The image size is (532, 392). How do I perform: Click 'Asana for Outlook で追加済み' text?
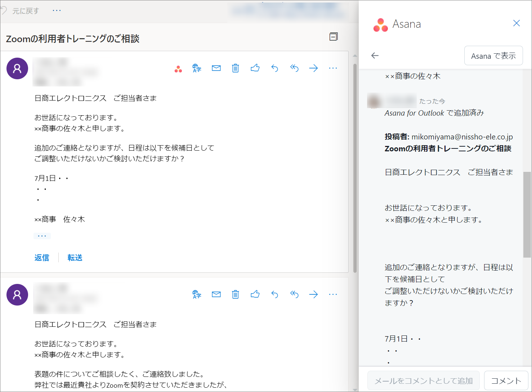434,113
